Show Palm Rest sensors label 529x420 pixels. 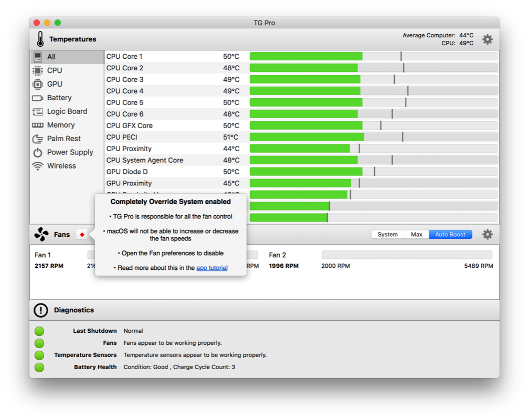click(x=64, y=139)
